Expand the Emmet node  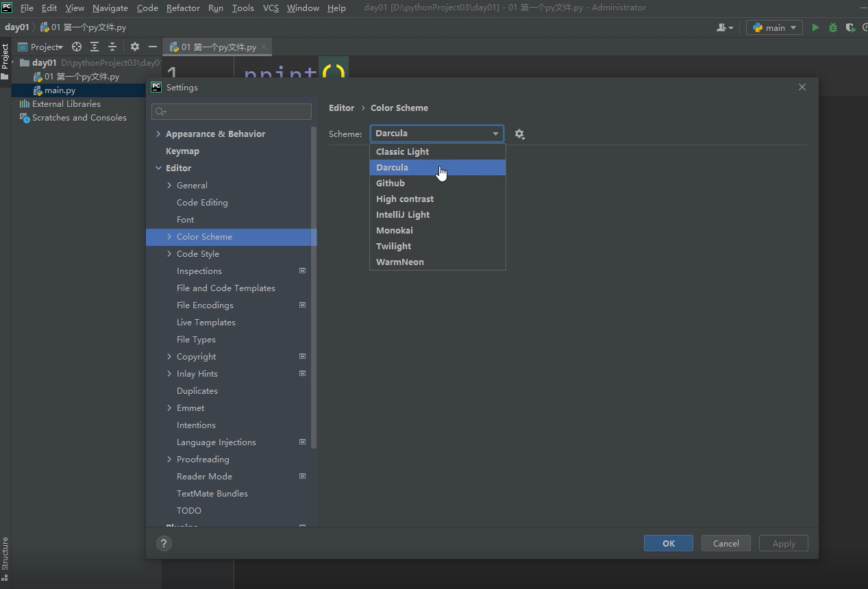pos(169,408)
